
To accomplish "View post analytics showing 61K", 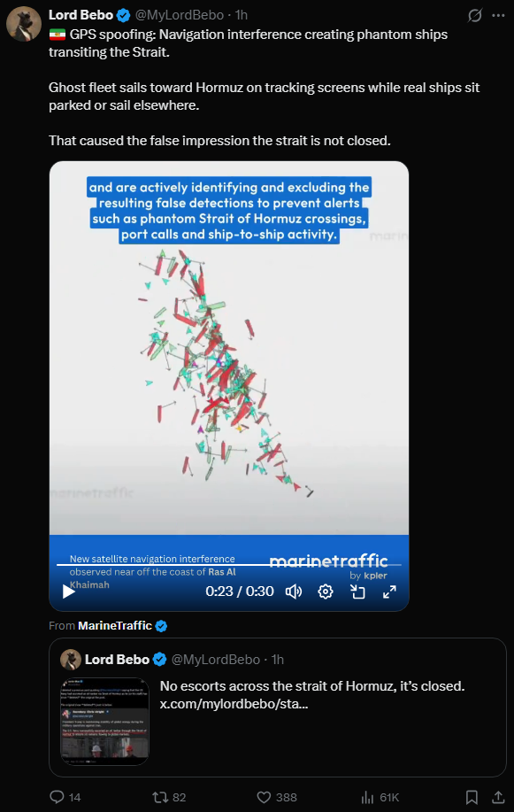I will tap(367, 797).
